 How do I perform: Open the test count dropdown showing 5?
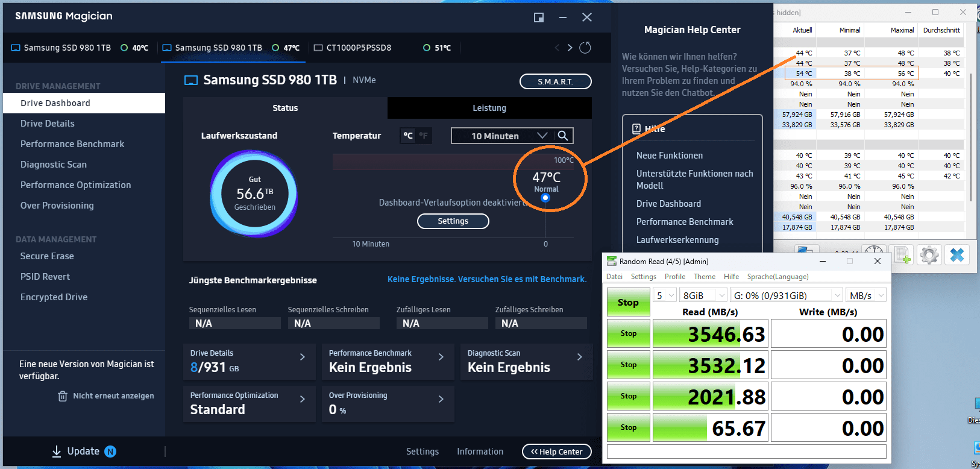(x=665, y=295)
